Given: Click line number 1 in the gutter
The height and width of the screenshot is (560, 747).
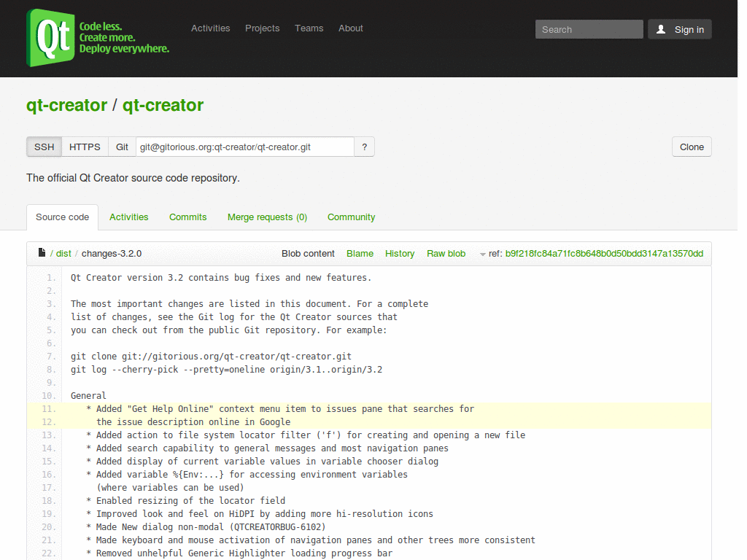Looking at the screenshot, I should [x=51, y=278].
